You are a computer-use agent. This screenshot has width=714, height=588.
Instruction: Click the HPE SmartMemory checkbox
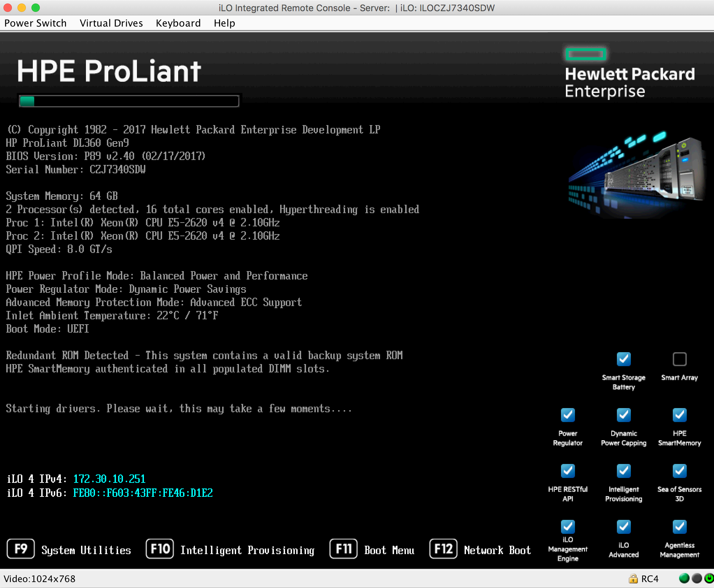point(679,415)
